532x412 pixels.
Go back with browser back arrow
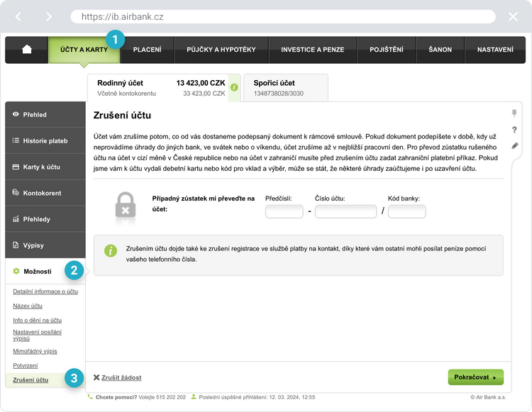click(18, 16)
